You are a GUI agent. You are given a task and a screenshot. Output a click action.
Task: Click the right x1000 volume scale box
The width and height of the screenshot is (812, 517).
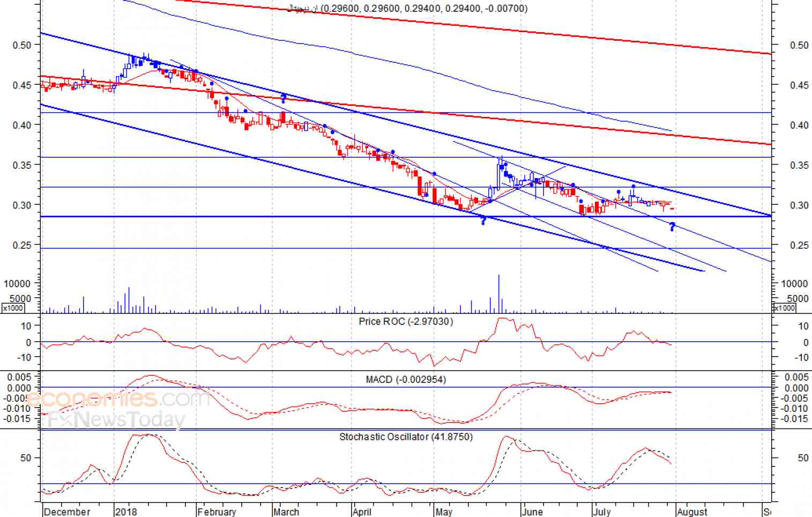(x=784, y=308)
